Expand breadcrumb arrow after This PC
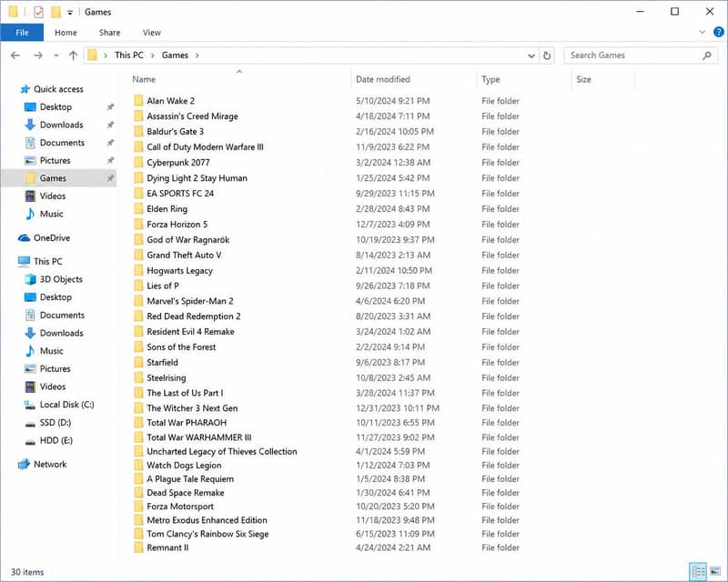Viewport: 728px width, 582px height. coord(152,55)
